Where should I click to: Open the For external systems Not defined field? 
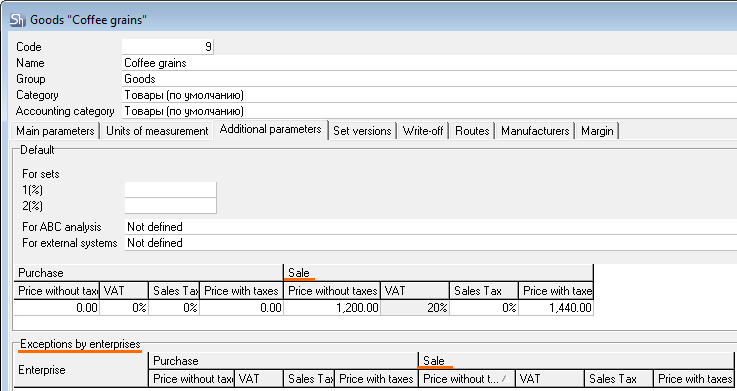(x=431, y=243)
